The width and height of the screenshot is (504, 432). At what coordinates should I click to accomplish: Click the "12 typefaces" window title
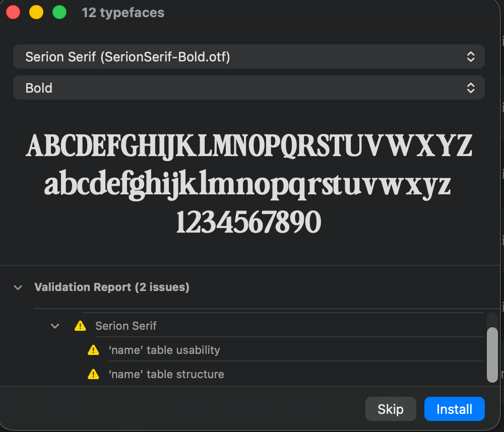point(123,13)
